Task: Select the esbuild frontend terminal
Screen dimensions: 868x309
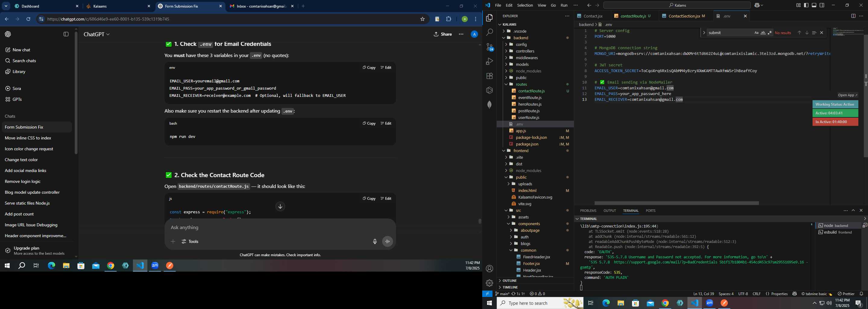Action: [x=838, y=232]
